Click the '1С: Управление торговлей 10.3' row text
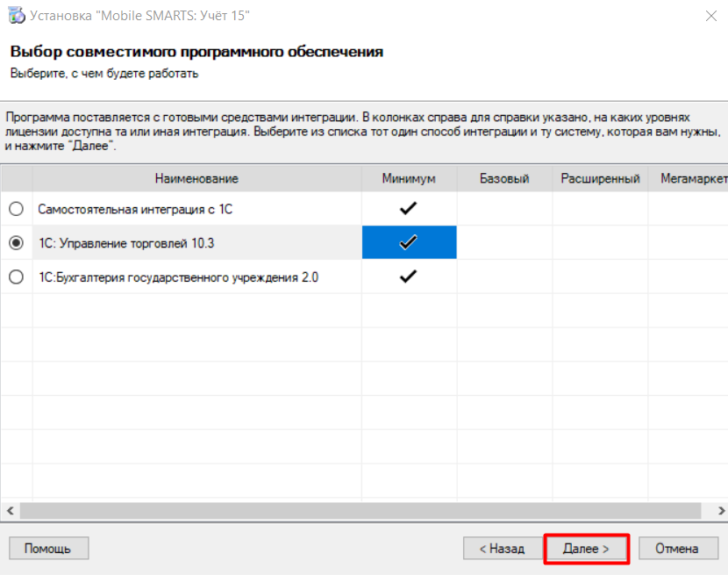728x575 pixels. (126, 243)
